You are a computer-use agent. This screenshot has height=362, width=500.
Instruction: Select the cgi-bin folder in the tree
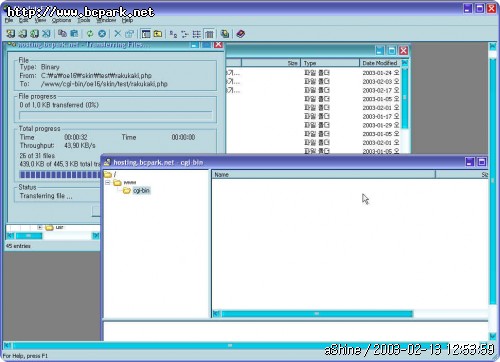(x=141, y=190)
